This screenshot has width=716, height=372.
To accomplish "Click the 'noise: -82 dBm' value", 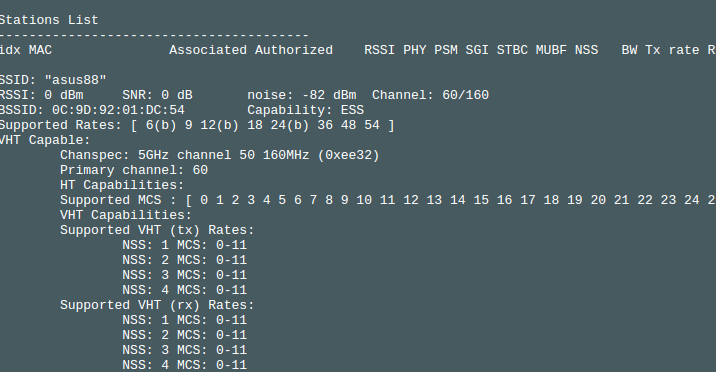I will click(302, 95).
